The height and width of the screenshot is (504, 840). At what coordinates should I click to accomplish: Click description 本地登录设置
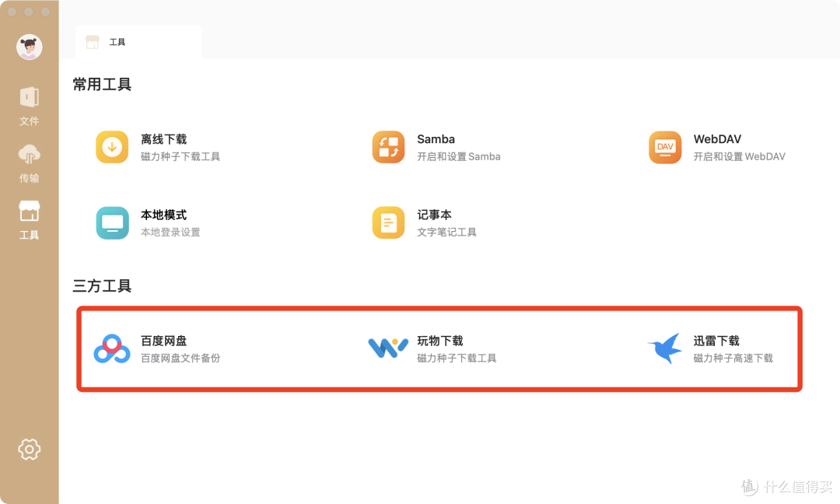coord(170,232)
